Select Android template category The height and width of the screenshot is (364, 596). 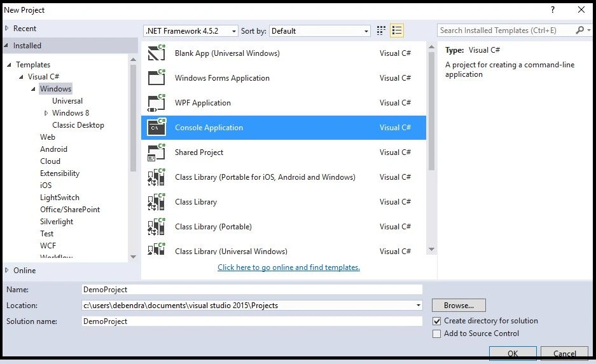[x=53, y=149]
